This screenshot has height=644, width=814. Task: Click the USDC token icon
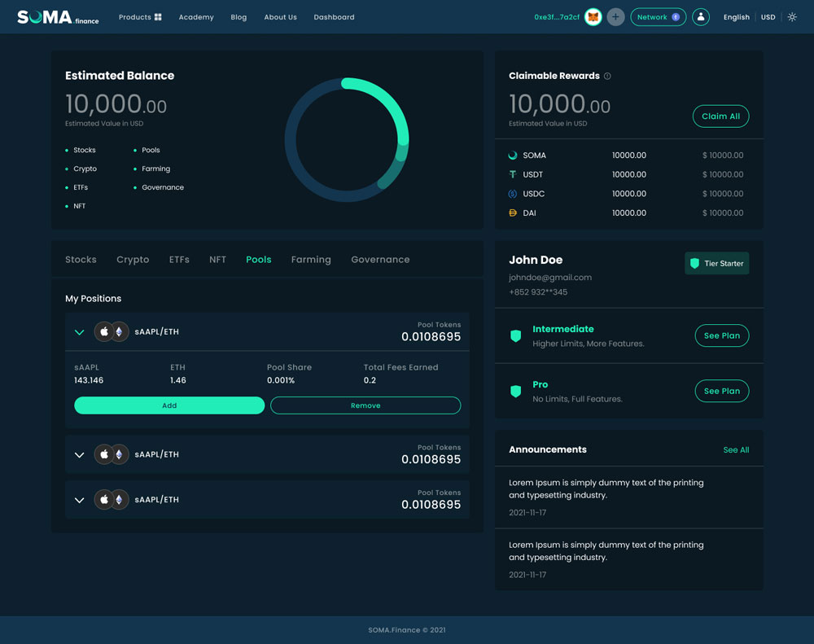pos(512,194)
